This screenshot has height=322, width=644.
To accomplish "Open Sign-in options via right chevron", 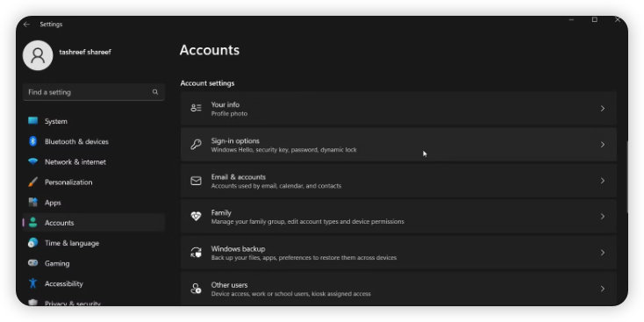I will pos(603,145).
